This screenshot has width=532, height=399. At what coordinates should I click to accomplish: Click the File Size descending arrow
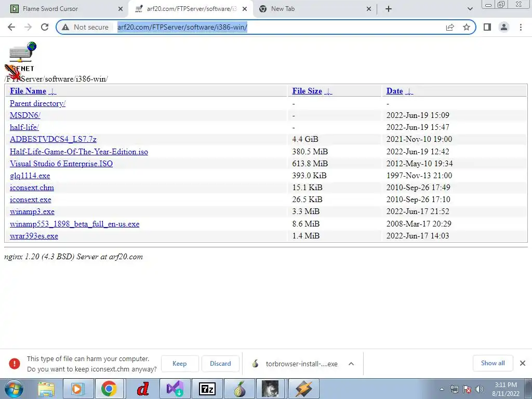pyautogui.click(x=328, y=91)
